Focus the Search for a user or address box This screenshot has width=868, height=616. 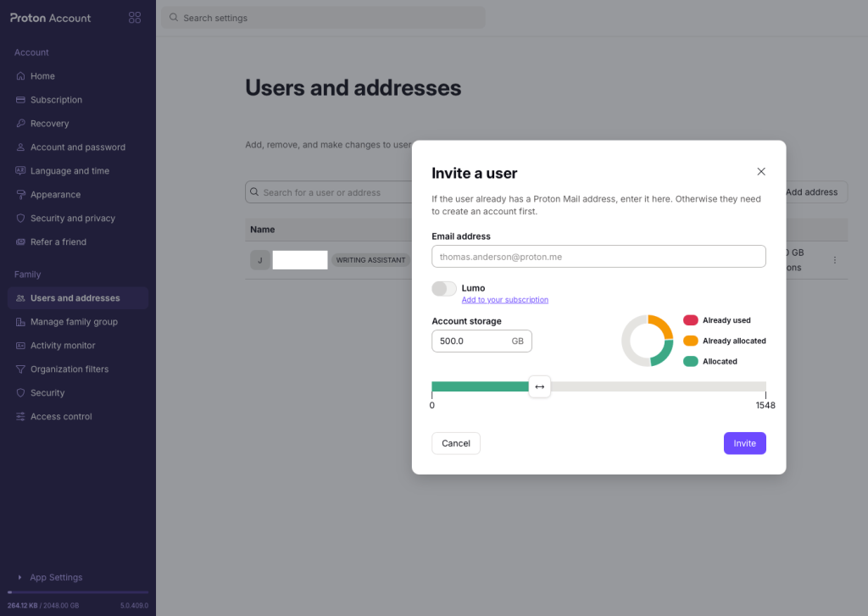point(330,192)
